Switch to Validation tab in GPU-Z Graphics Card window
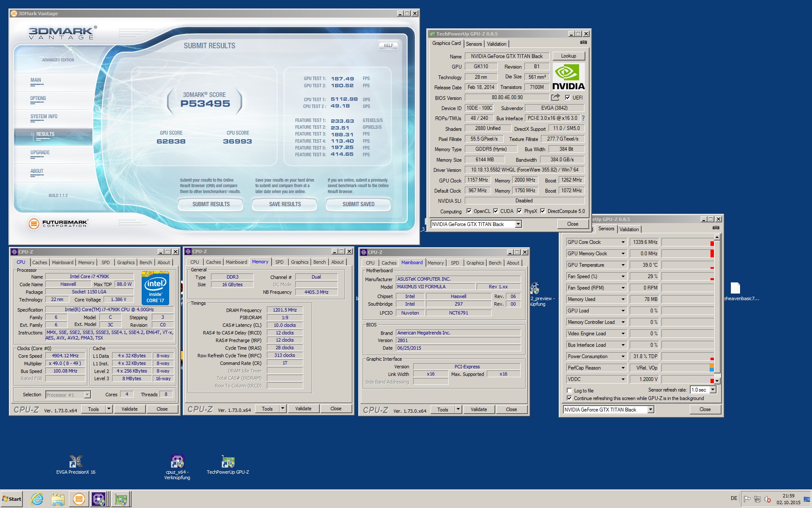812x508 pixels. pos(497,44)
